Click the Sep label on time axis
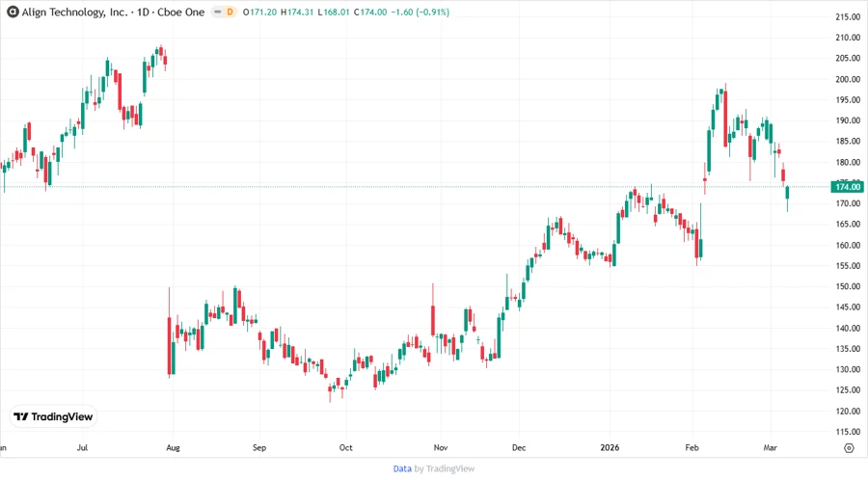The width and height of the screenshot is (868, 480). [259, 447]
